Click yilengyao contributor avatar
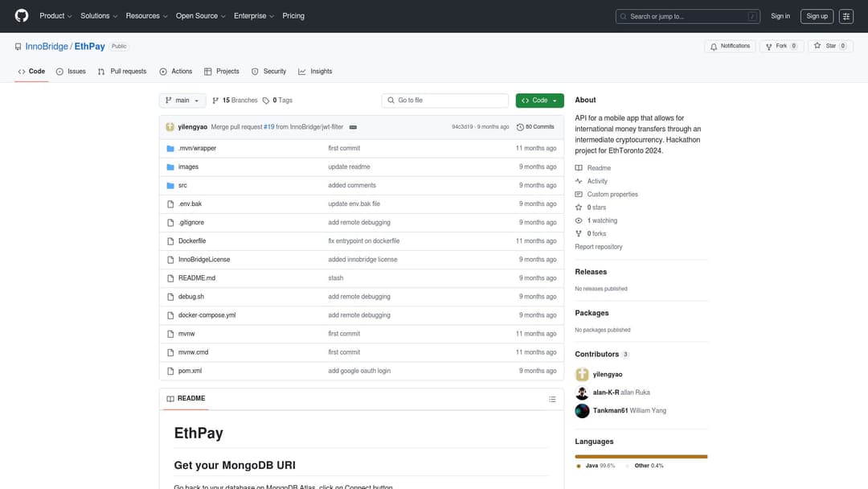Image resolution: width=868 pixels, height=489 pixels. point(582,374)
